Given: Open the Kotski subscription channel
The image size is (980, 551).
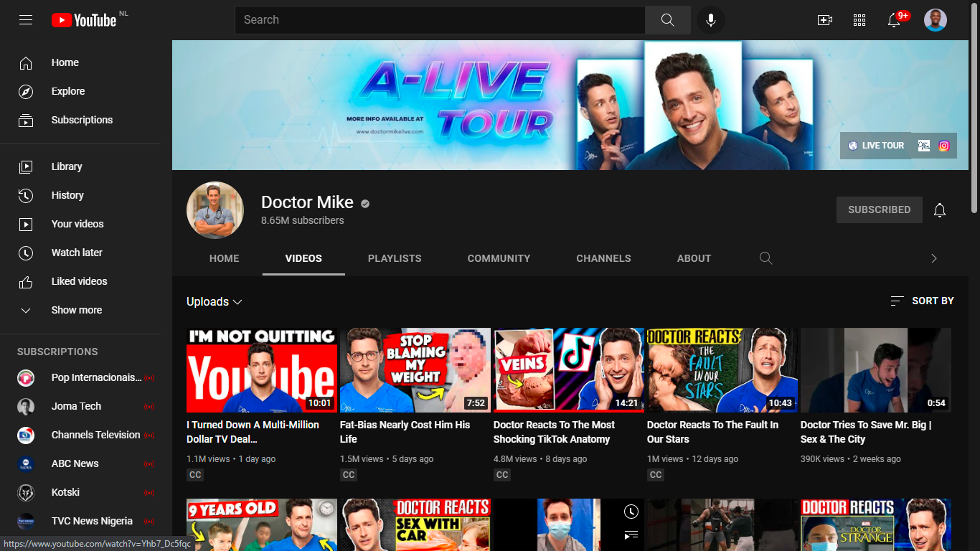Looking at the screenshot, I should point(80,492).
